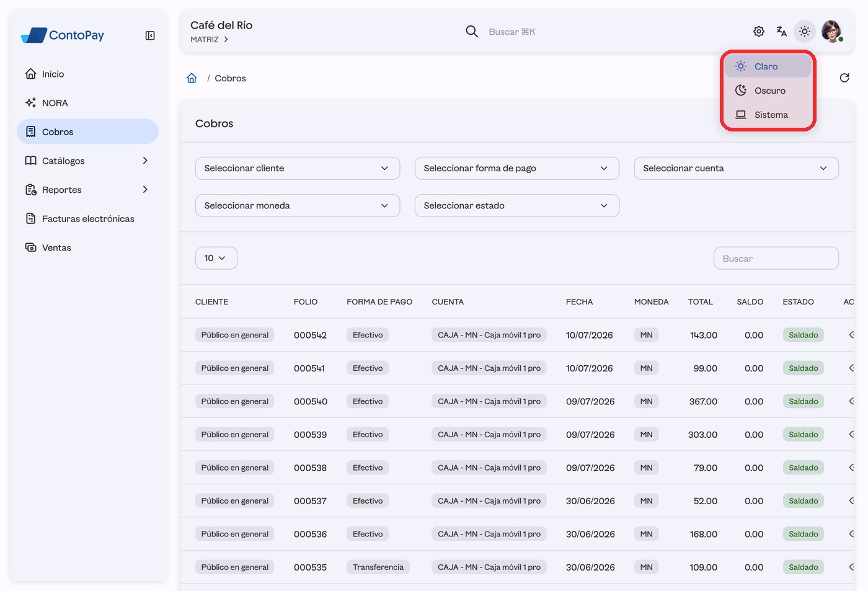Expand the Catálogos submenu
The image size is (868, 591).
coord(87,161)
